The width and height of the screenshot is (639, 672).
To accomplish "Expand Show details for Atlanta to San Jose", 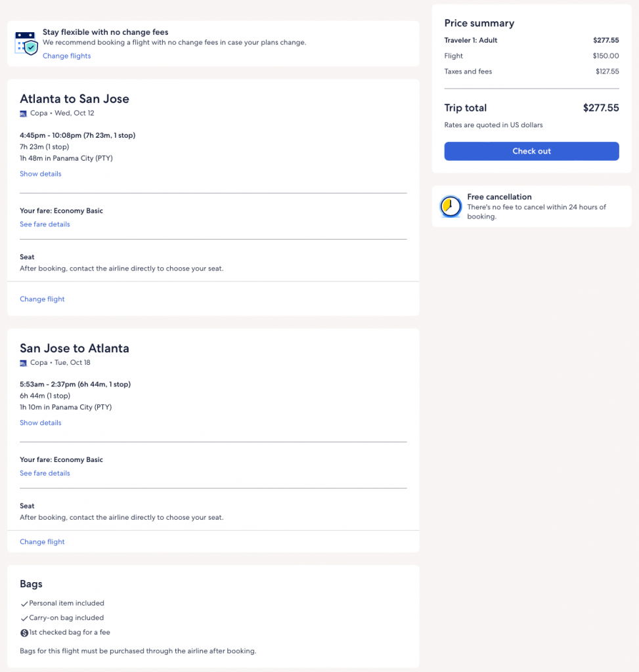I will click(40, 174).
